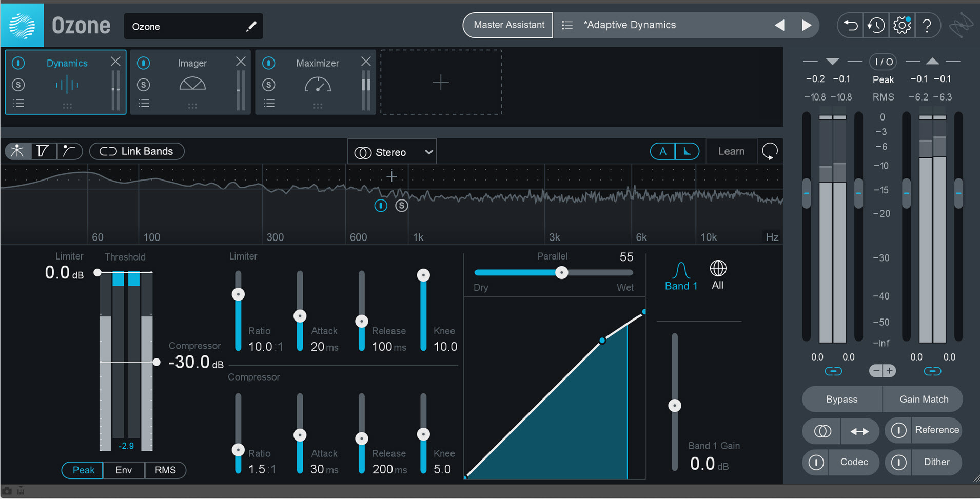Link the input gain faders

click(x=833, y=371)
